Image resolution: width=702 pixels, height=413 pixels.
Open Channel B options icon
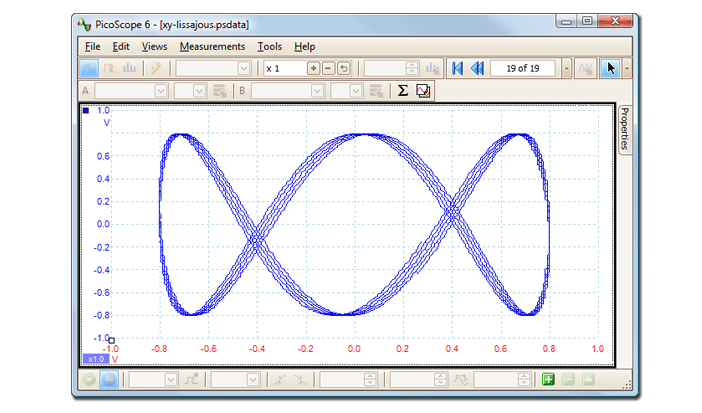[376, 91]
